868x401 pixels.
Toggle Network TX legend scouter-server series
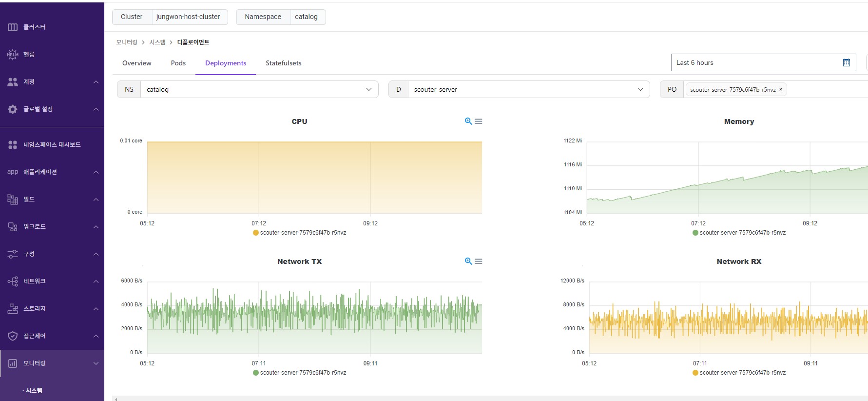(299, 373)
